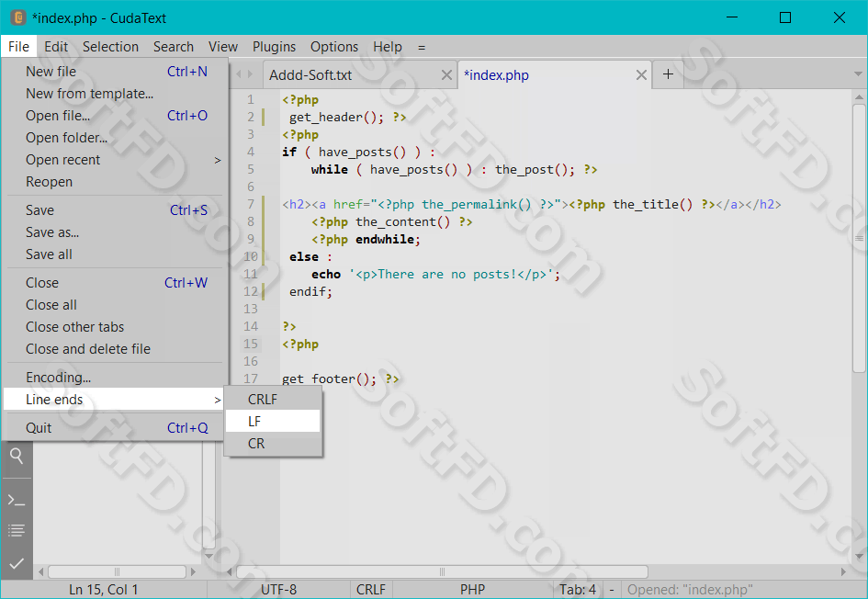868x599 pixels.
Task: Show the output list panel icon
Action: pyautogui.click(x=17, y=530)
